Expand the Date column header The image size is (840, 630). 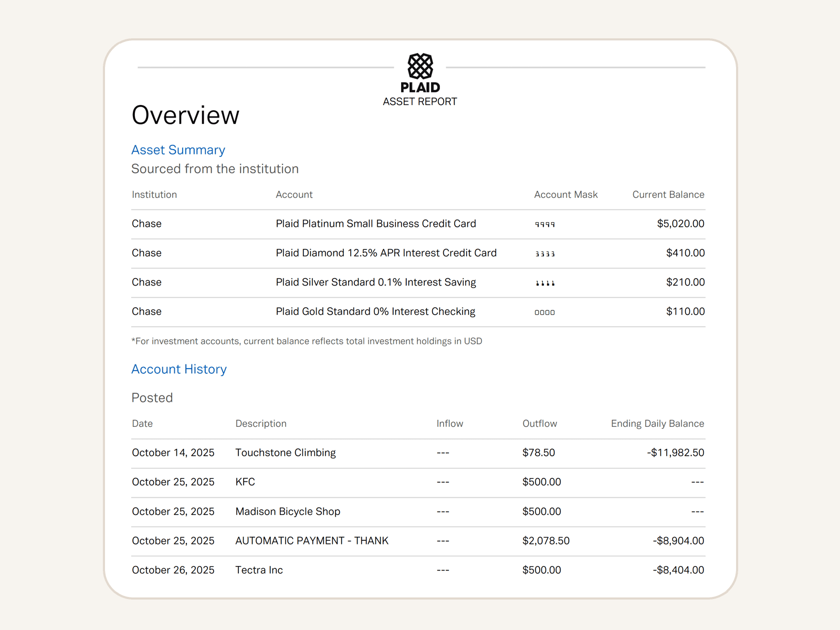coord(142,423)
